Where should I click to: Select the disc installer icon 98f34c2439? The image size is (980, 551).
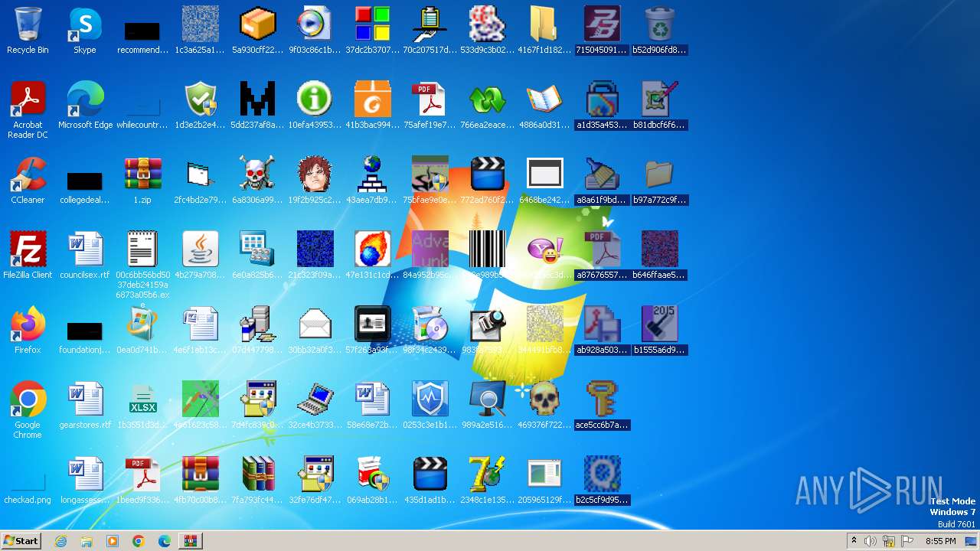pos(430,331)
